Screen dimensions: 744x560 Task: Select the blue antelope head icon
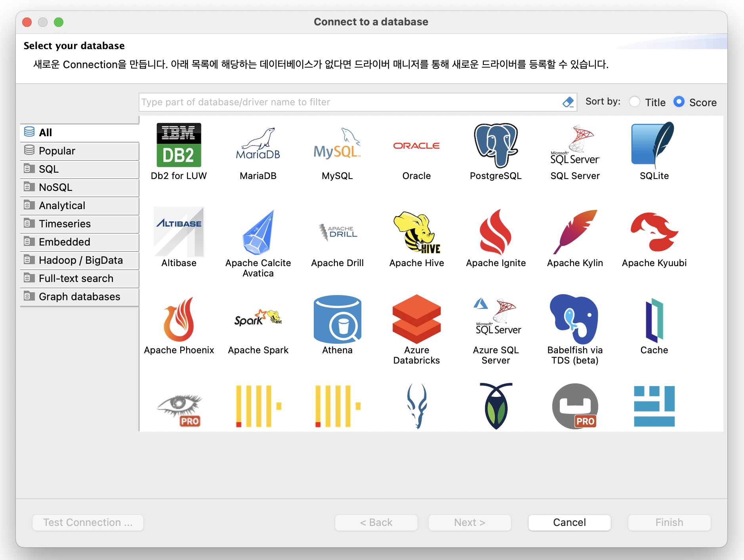(x=416, y=406)
